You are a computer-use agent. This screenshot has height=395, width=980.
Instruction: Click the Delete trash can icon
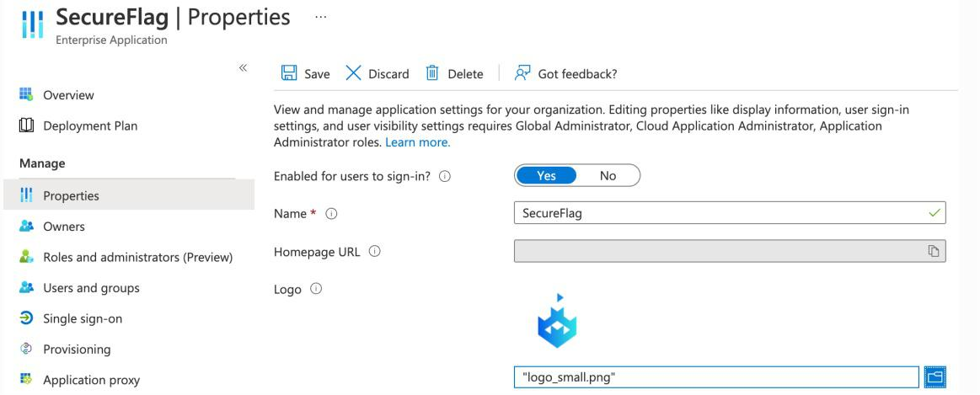click(x=432, y=73)
